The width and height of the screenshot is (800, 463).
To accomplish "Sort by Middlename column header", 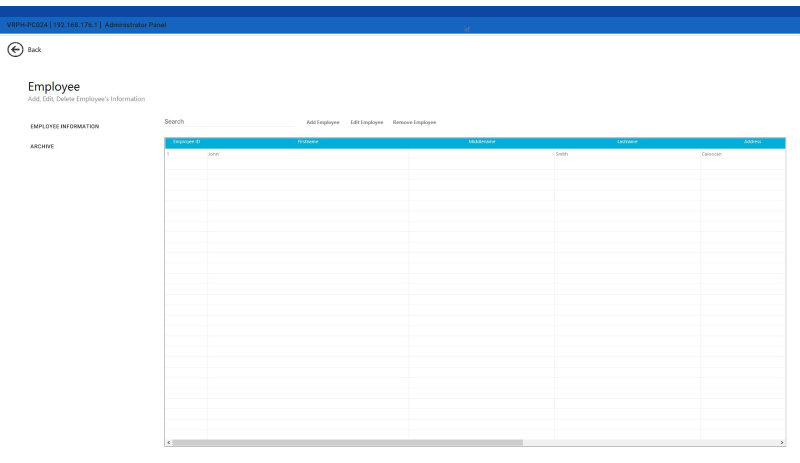I will [482, 142].
